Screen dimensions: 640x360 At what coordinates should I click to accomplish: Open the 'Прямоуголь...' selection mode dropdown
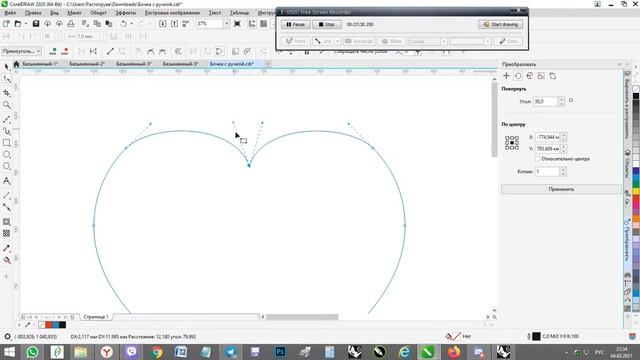[x=21, y=51]
